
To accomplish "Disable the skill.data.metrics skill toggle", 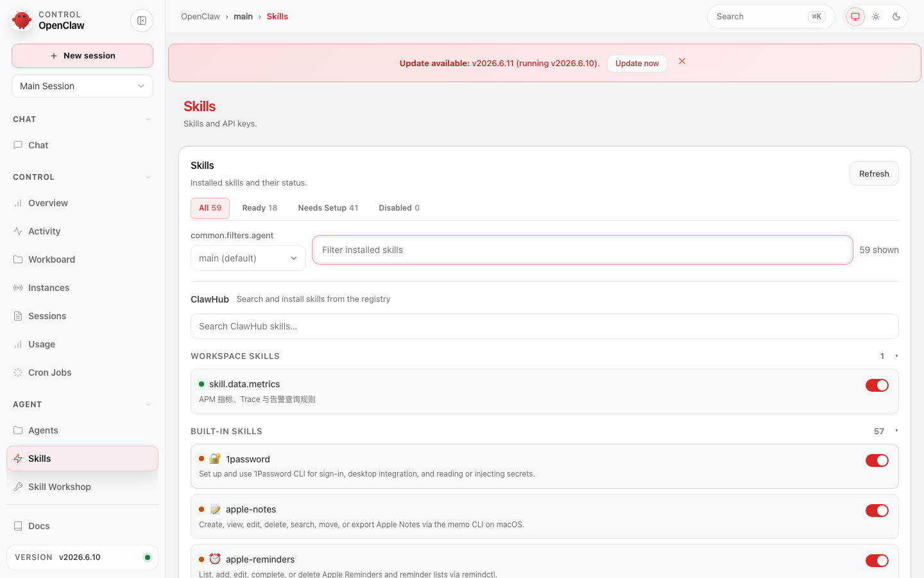I will tap(877, 385).
